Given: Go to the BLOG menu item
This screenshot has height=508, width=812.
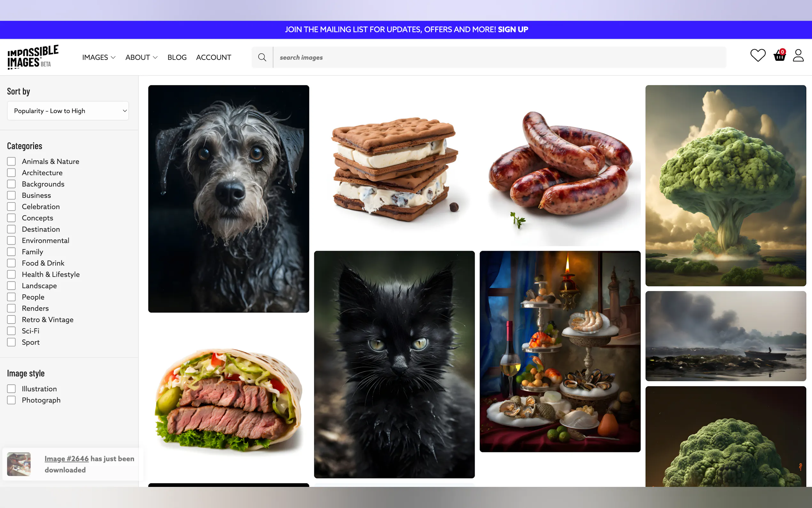Looking at the screenshot, I should coord(177,57).
